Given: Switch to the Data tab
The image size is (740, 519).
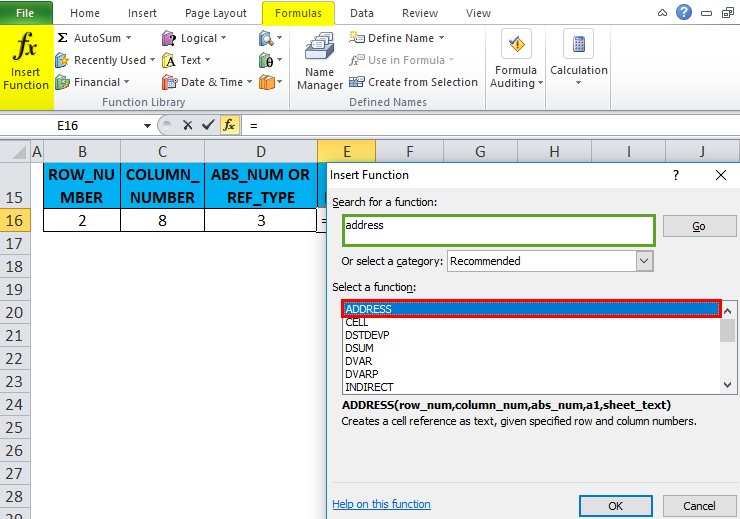Looking at the screenshot, I should point(362,13).
